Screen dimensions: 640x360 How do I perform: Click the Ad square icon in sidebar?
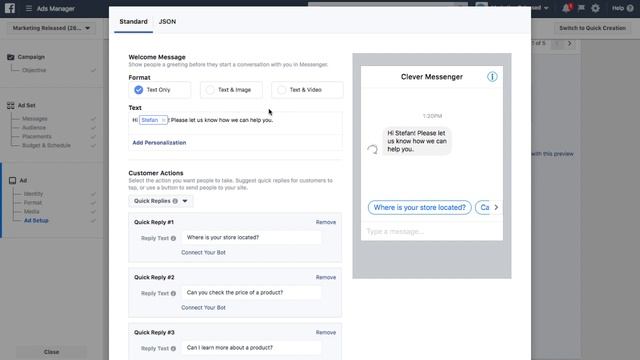pyautogui.click(x=13, y=180)
